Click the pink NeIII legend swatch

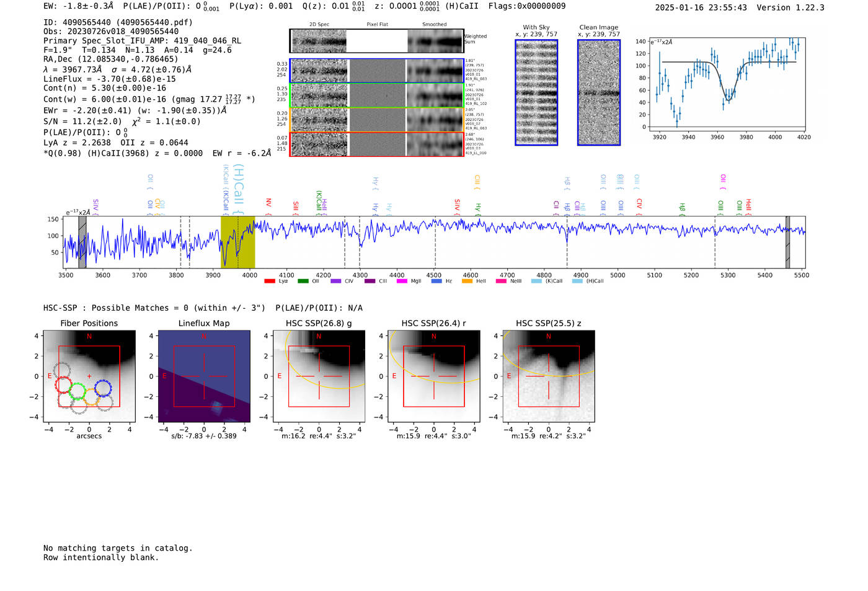(501, 281)
